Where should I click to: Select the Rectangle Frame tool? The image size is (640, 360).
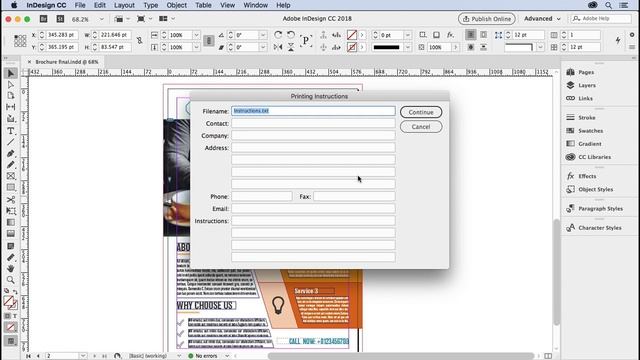coord(11,176)
